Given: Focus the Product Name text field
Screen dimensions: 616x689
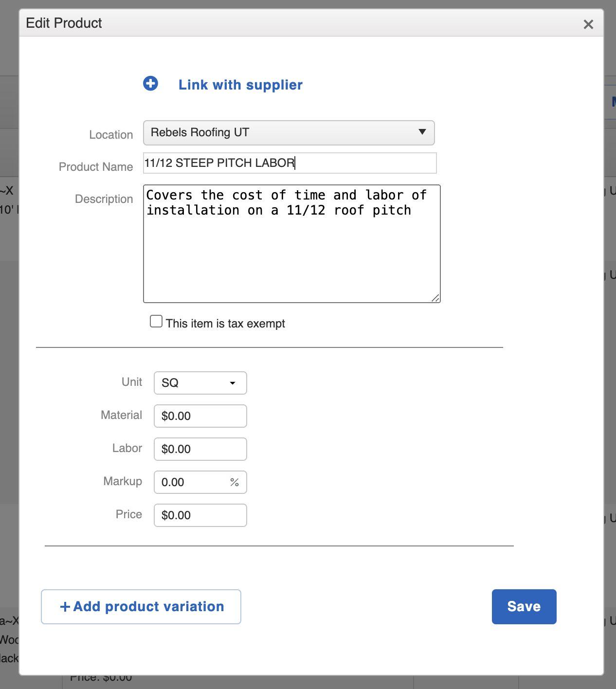Looking at the screenshot, I should (x=290, y=163).
